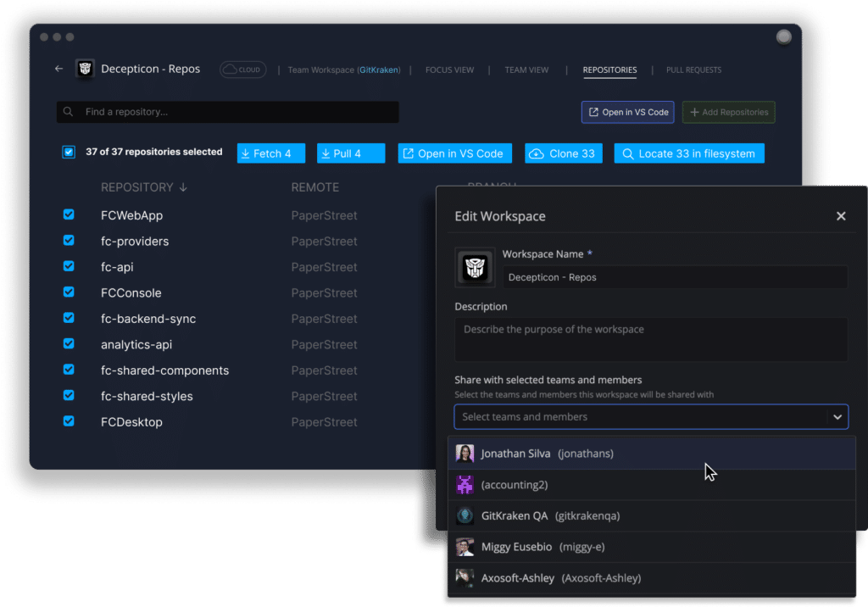Click the fc-shared-styles repository name
Viewport: 868px width, 607px height.
click(147, 397)
